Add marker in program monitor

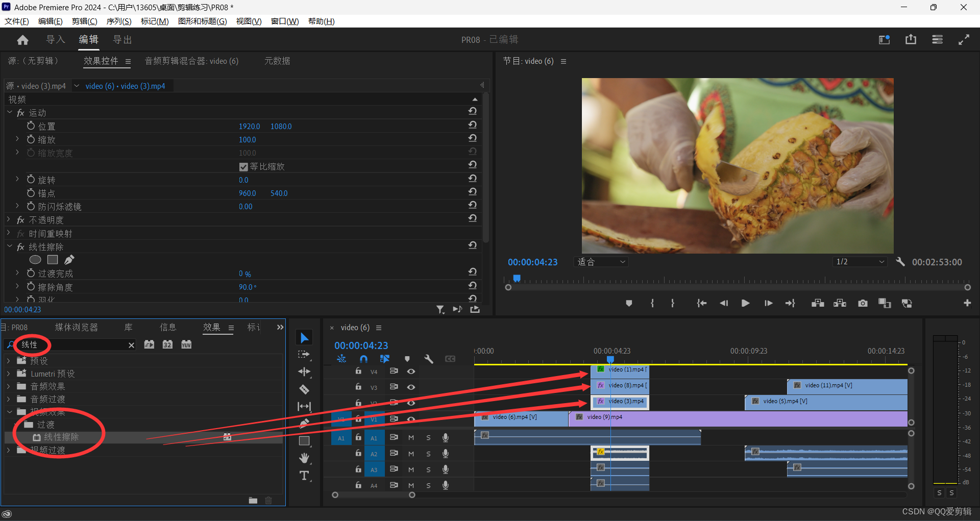[629, 303]
